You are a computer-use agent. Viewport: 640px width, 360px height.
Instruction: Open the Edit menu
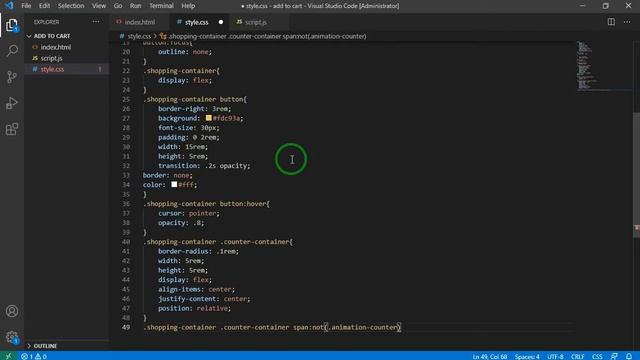coord(44,6)
